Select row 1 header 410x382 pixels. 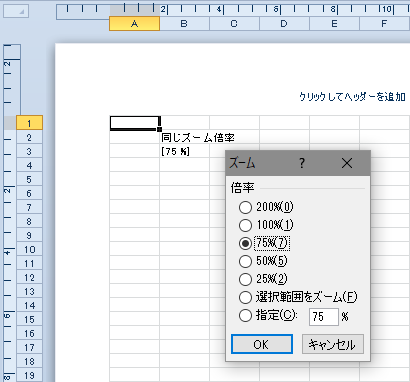[x=29, y=123]
